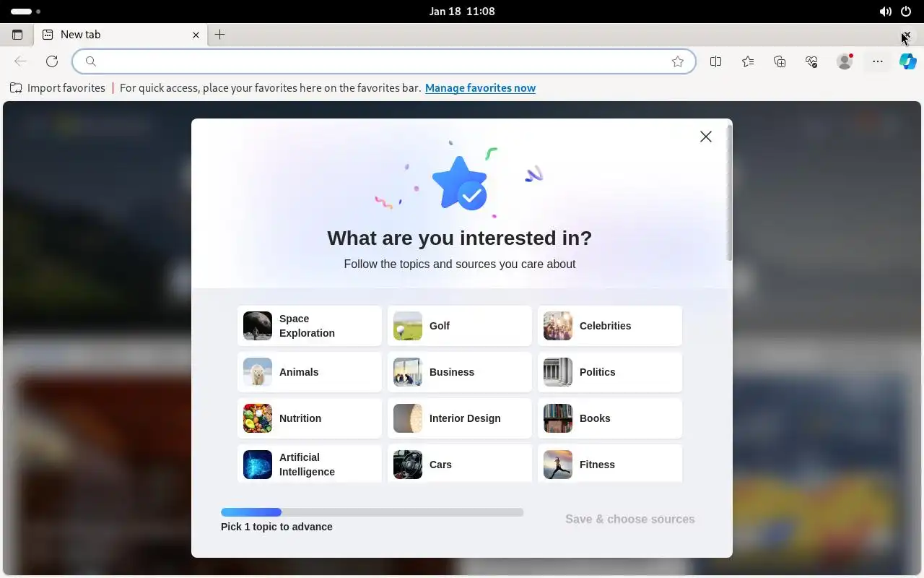Select the Space Exploration topic

310,326
